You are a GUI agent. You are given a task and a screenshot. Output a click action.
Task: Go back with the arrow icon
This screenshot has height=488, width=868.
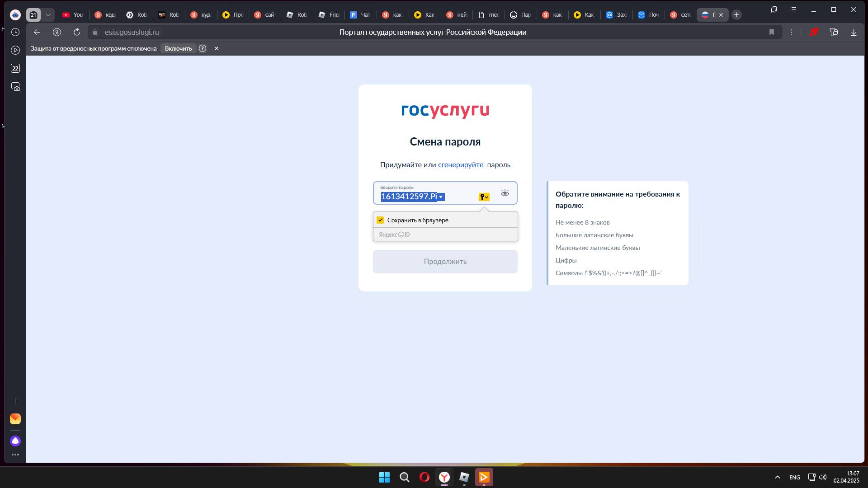(37, 32)
